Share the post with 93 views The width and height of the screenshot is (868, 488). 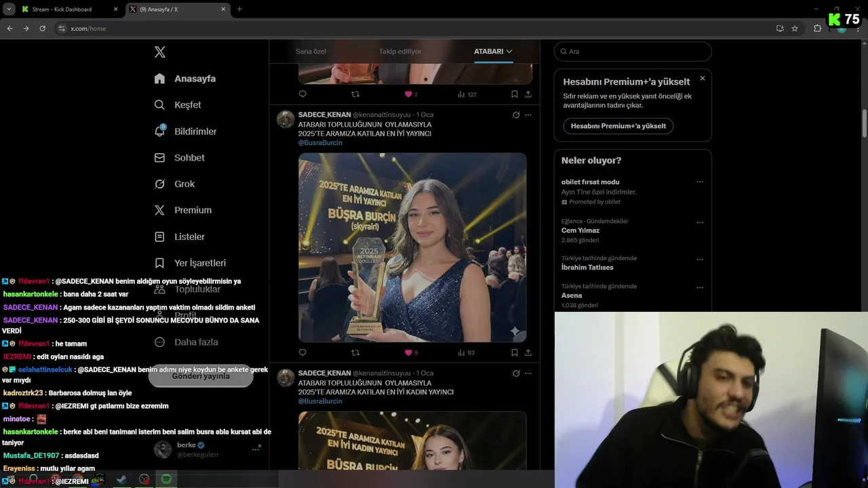click(x=528, y=352)
